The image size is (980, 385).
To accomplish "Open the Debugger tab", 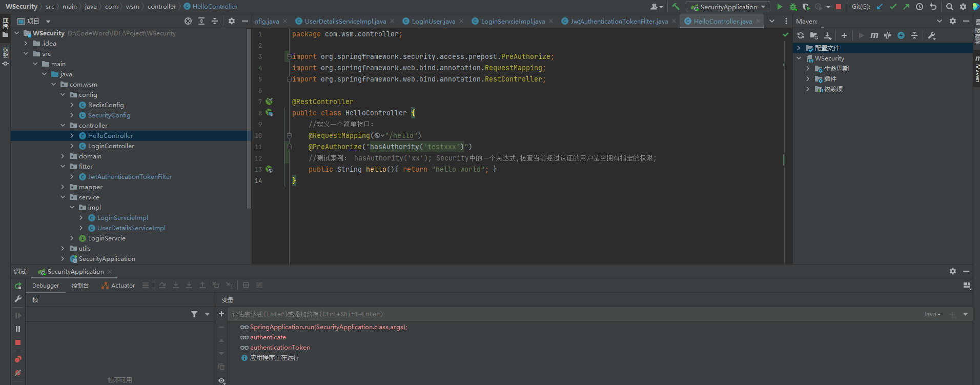I will click(46, 286).
